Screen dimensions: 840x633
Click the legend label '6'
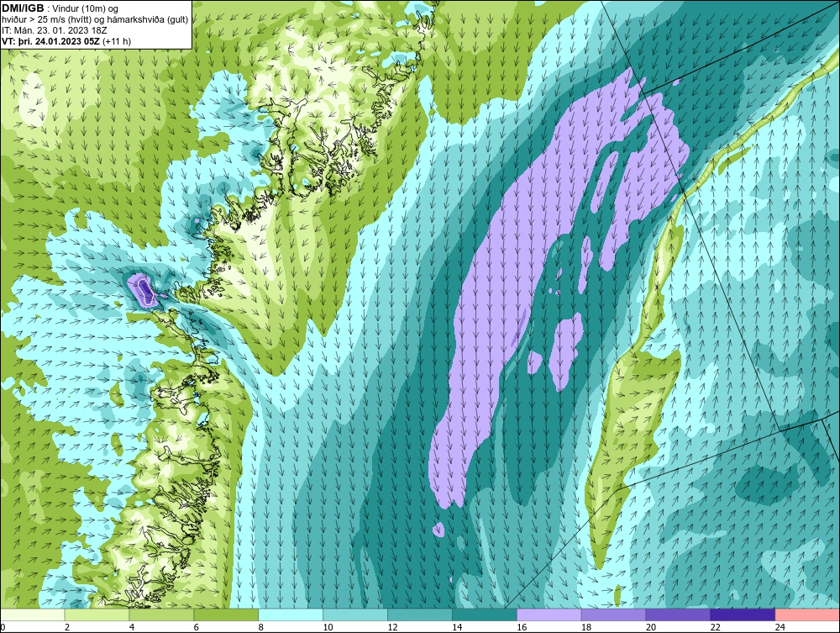pyautogui.click(x=196, y=627)
